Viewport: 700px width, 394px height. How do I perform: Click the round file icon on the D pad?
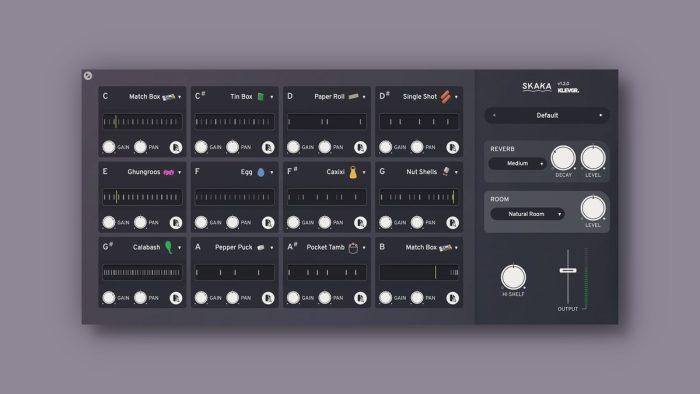click(360, 147)
